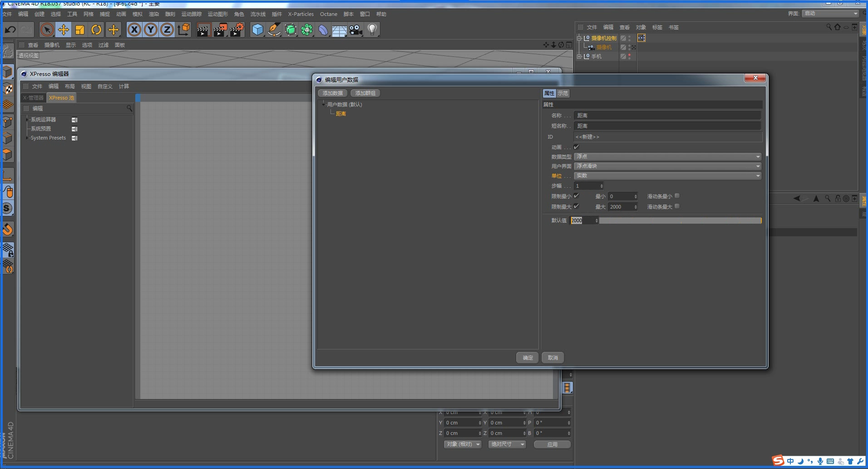This screenshot has height=469, width=868.
Task: Click the coordinate system icon
Action: 184,30
